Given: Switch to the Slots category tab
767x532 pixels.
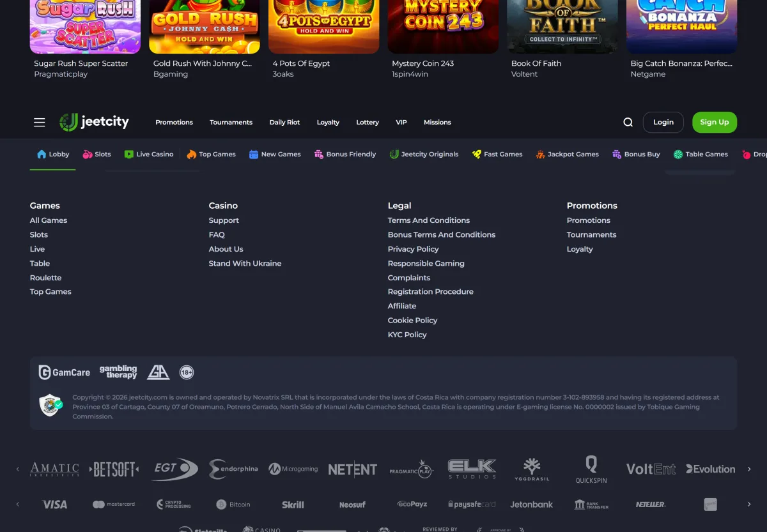Looking at the screenshot, I should pos(97,154).
